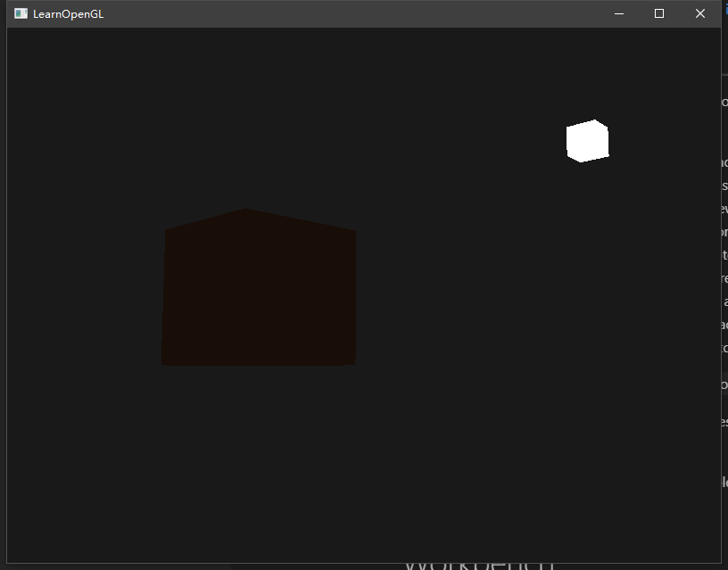
Task: Click the LearnOpenGL title text
Action: point(68,14)
